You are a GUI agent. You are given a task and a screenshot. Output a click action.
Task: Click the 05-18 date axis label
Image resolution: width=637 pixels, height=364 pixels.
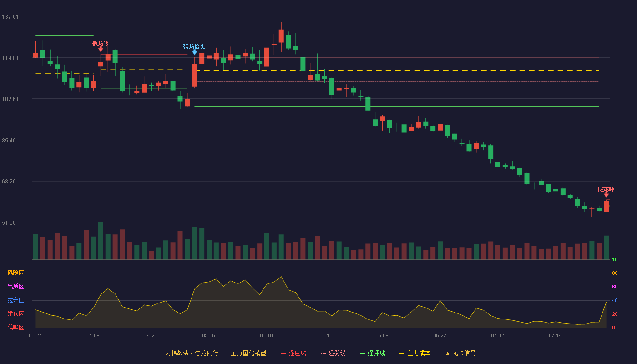coord(266,335)
